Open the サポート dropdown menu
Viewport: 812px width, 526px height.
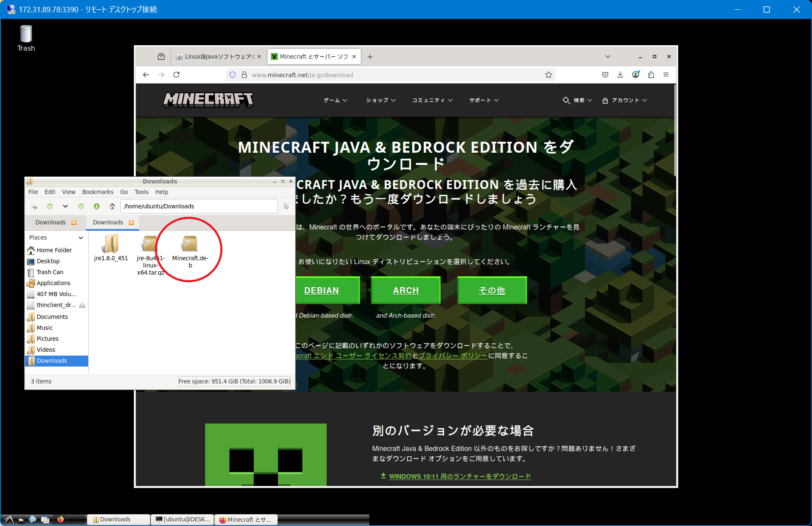point(484,100)
